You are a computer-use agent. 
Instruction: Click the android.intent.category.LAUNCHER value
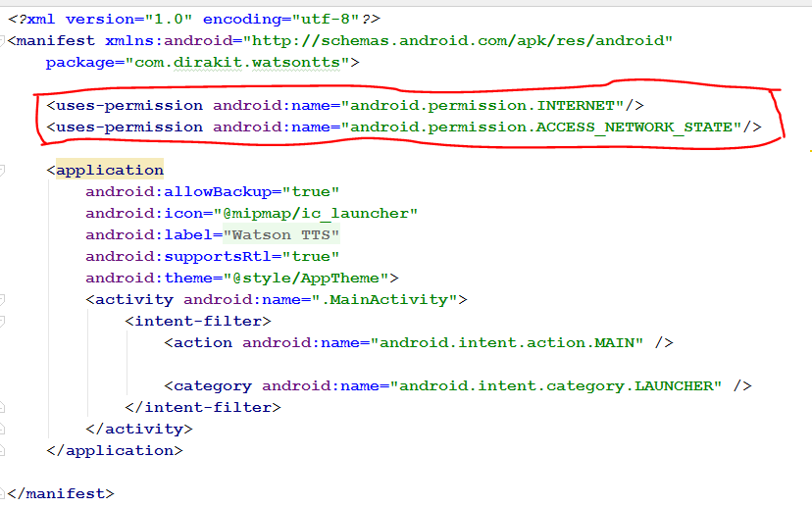pyautogui.click(x=554, y=385)
